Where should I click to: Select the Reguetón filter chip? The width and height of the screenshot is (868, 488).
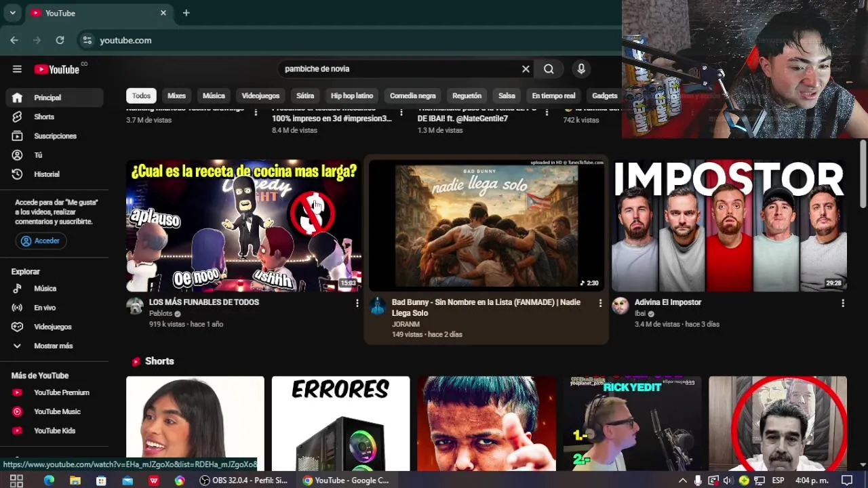[467, 96]
